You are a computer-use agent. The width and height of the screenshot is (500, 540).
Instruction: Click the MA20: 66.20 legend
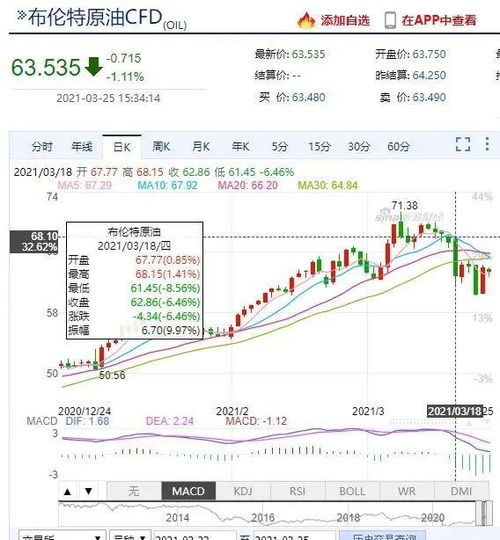[248, 185]
